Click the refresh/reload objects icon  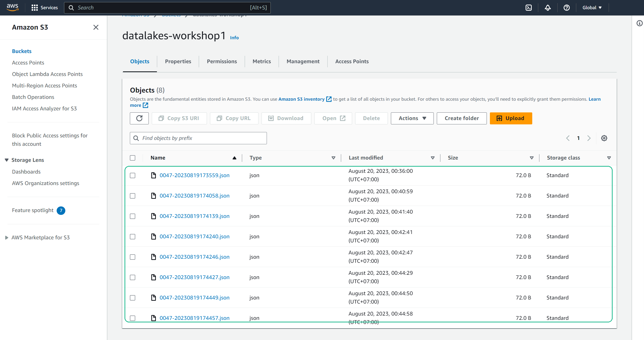(139, 118)
